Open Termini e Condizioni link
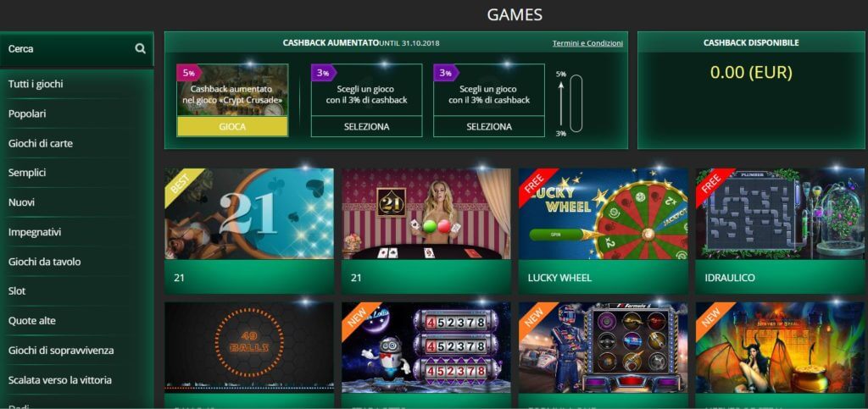This screenshot has width=868, height=409. click(587, 43)
